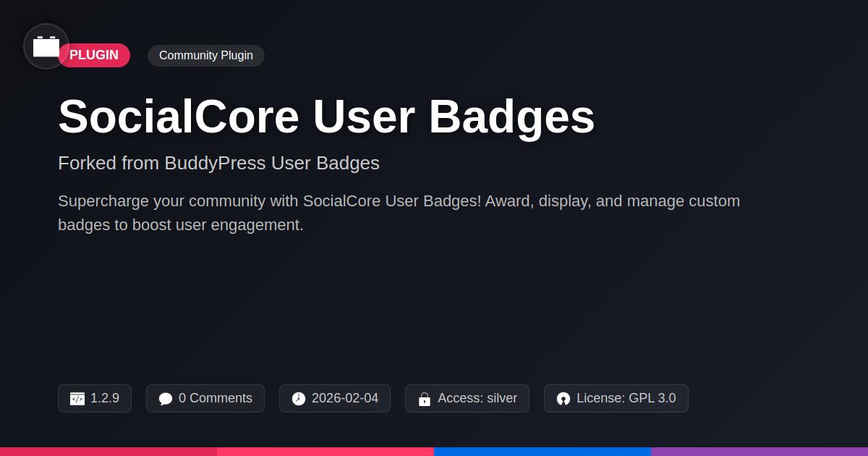
Task: Click the plugin description paragraph
Action: [x=399, y=213]
